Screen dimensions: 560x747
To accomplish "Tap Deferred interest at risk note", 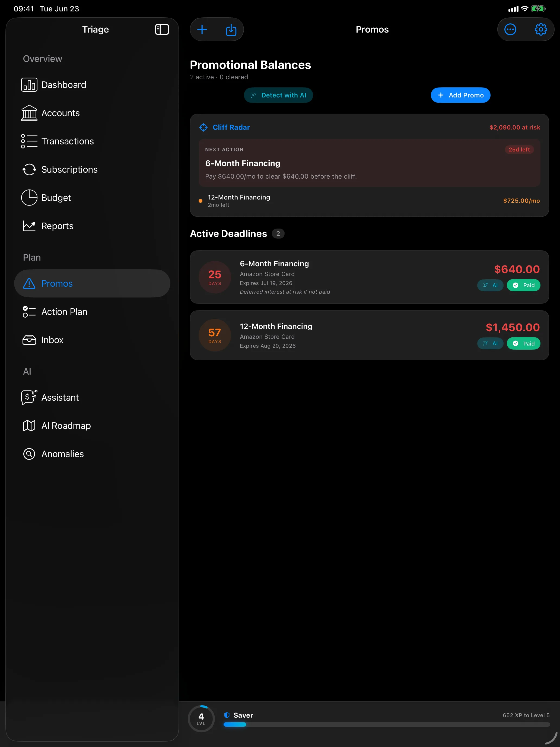I will click(x=285, y=292).
